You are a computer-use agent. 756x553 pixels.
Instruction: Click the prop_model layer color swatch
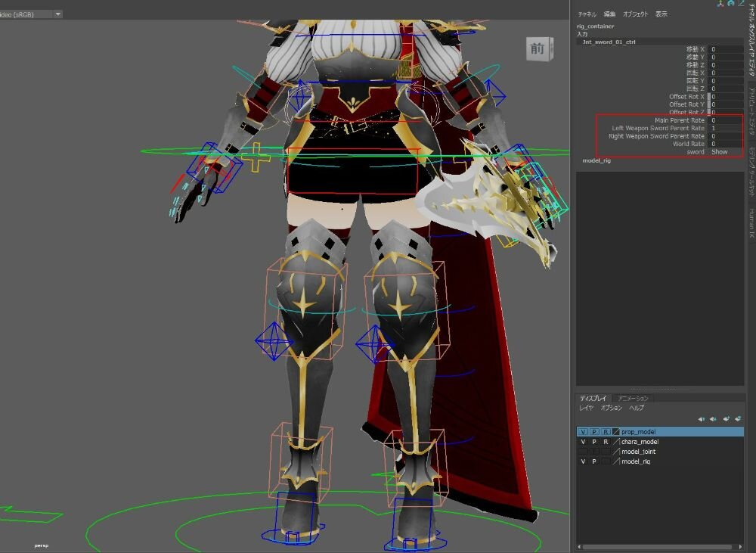pos(616,431)
